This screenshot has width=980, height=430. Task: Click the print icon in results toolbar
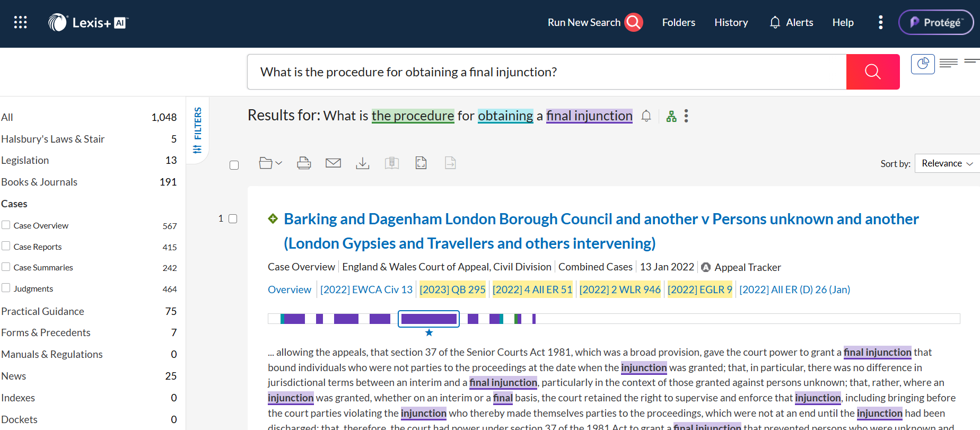click(x=304, y=163)
